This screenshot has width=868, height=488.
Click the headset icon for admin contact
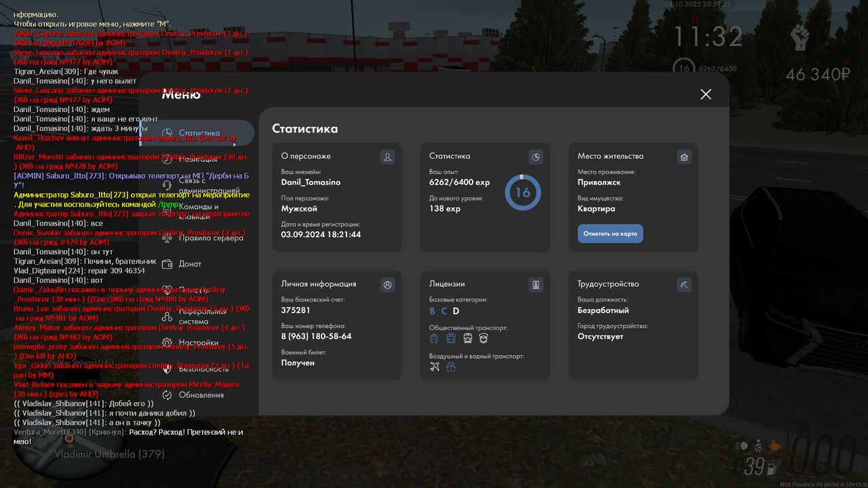[x=167, y=186]
